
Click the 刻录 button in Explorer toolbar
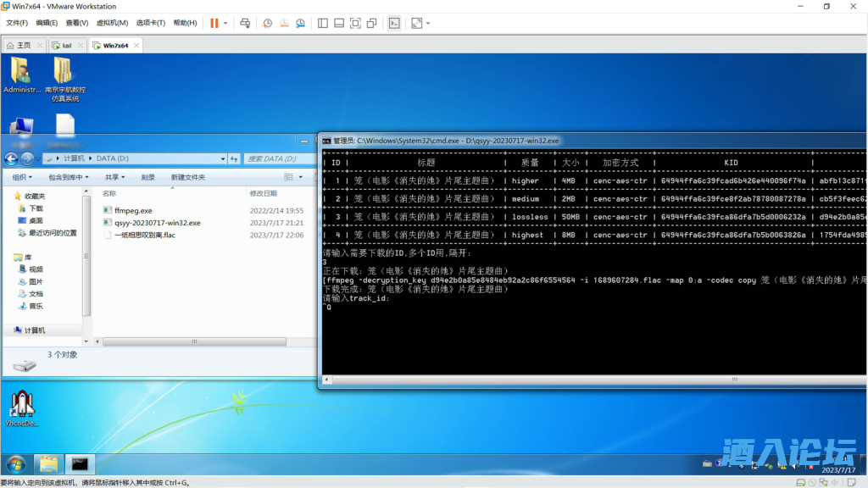click(x=148, y=177)
